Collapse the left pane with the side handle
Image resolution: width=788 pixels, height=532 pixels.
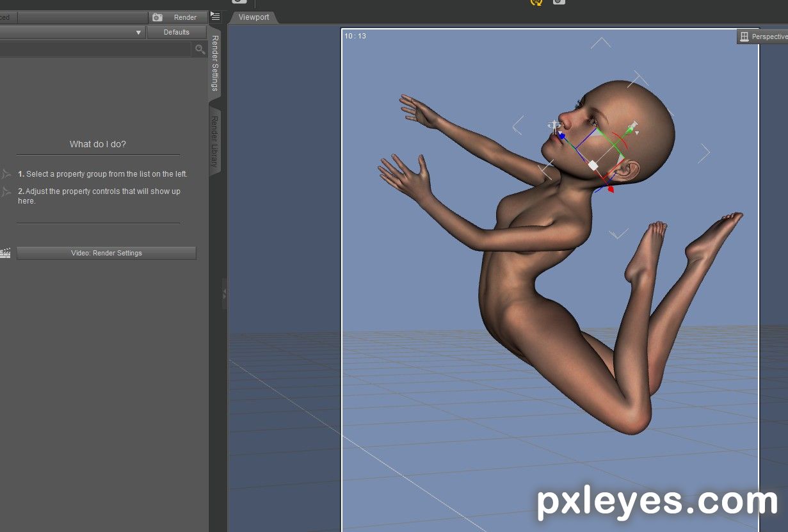click(x=225, y=294)
